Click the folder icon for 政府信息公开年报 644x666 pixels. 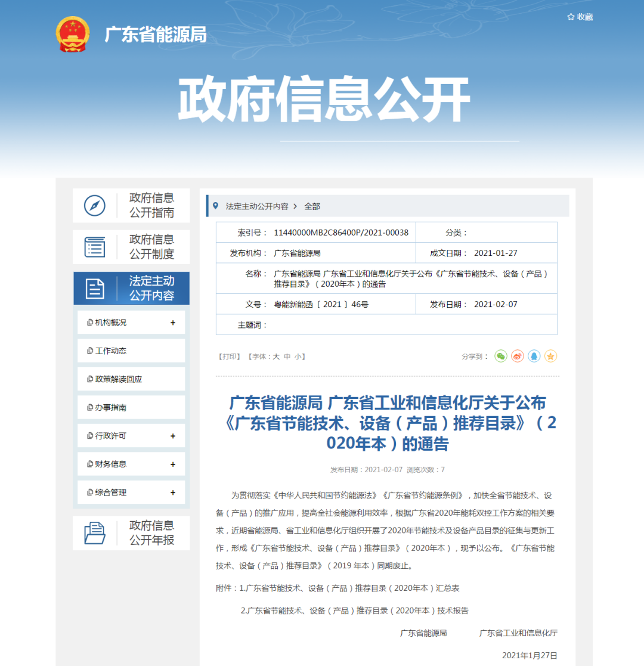click(94, 532)
